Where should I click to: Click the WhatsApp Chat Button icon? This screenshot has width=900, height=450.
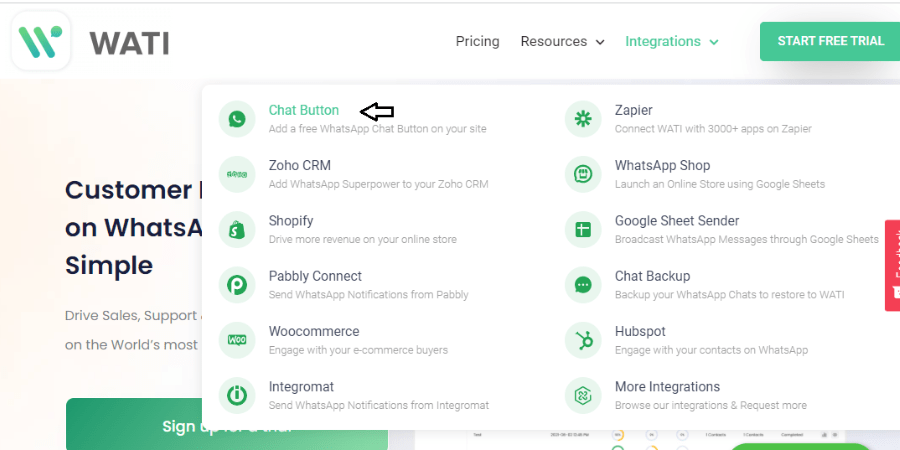(x=236, y=119)
